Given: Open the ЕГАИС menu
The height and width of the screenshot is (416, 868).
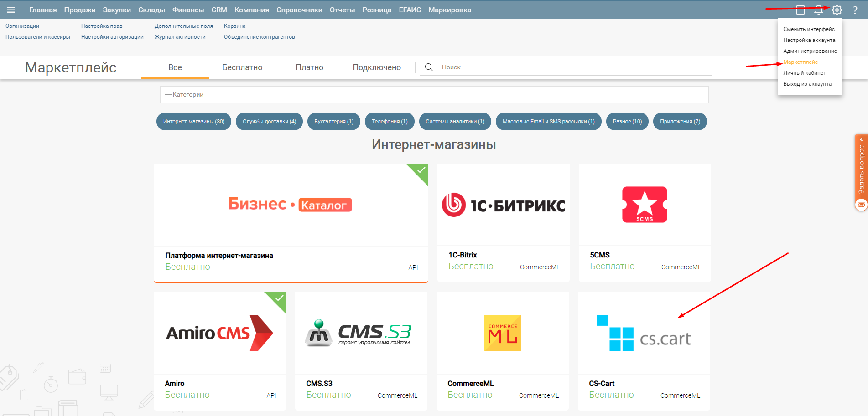Looking at the screenshot, I should (410, 10).
